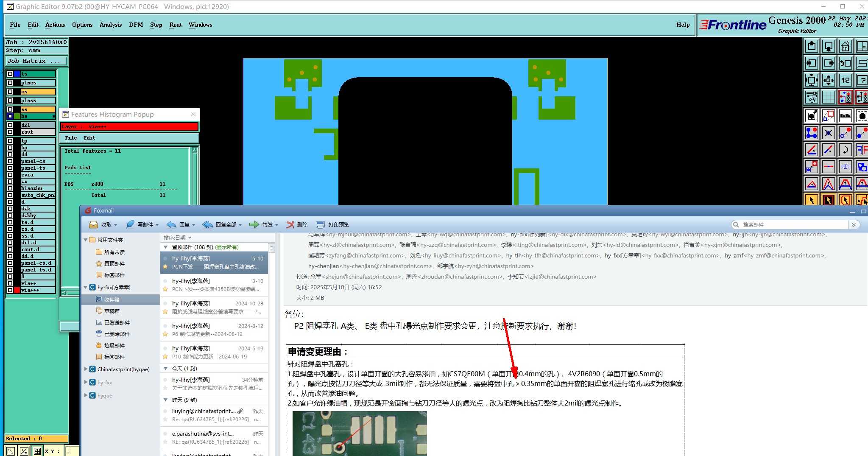Click the 1:2 zoom scale icon
This screenshot has height=456, width=868.
pos(845,80)
